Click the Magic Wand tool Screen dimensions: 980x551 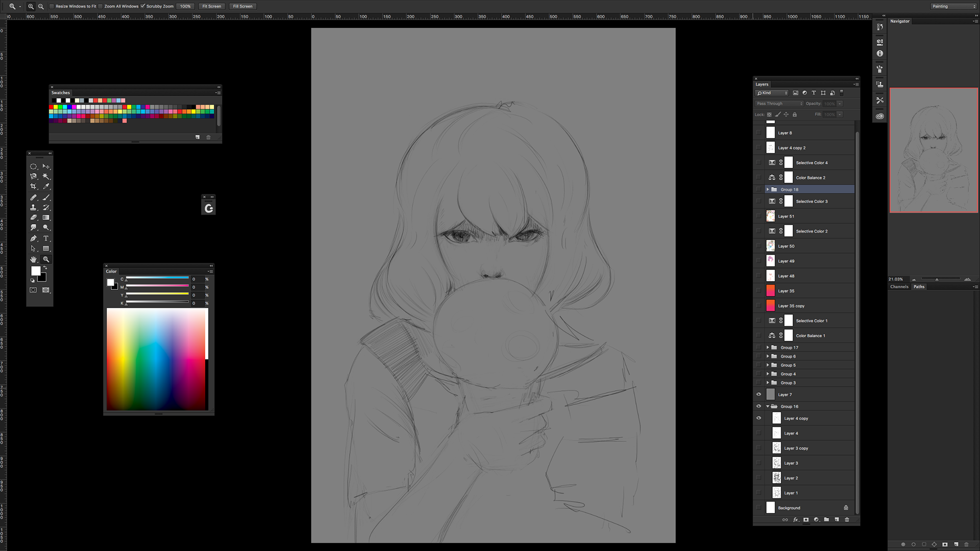point(46,177)
